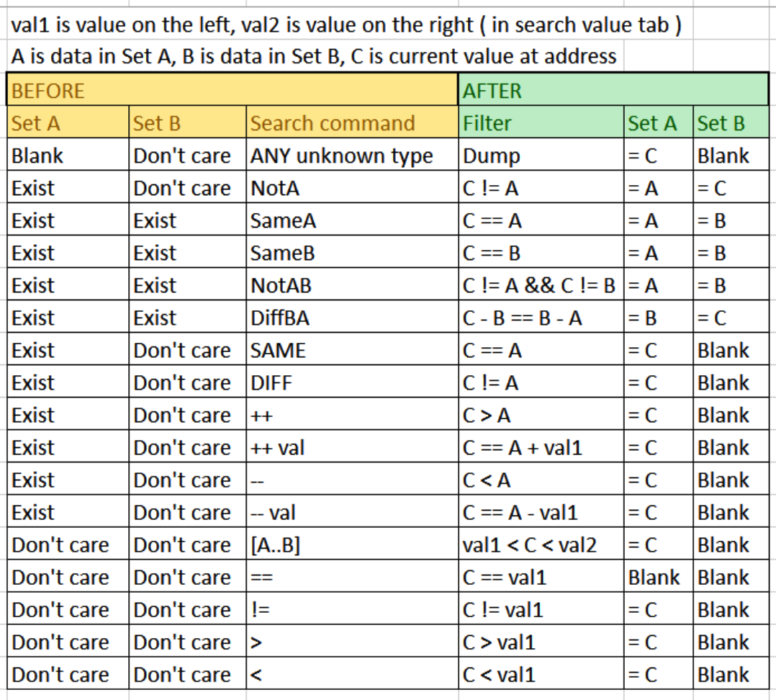Click the filter cell C - B == B - A
Viewport: 776px width, 700px height.
pos(541,317)
